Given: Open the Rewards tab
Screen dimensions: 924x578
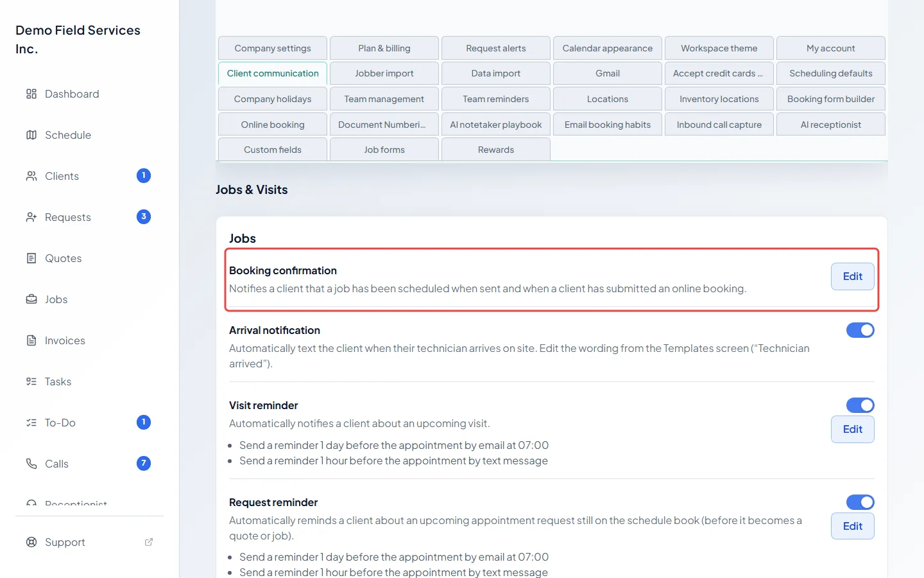Looking at the screenshot, I should (x=496, y=150).
